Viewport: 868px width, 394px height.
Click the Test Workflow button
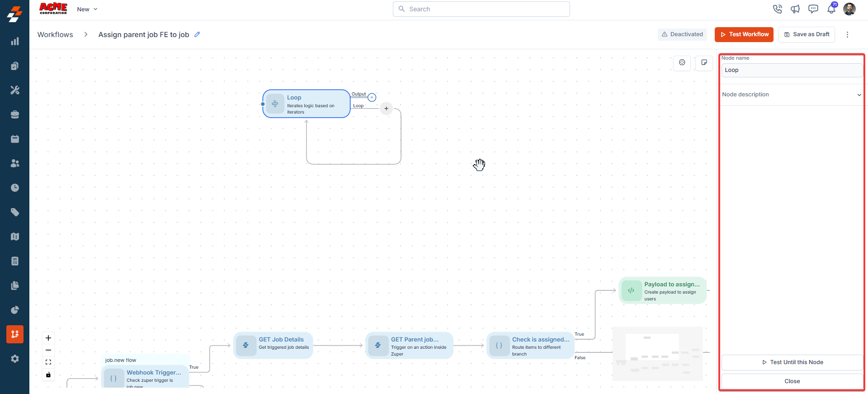tap(744, 34)
